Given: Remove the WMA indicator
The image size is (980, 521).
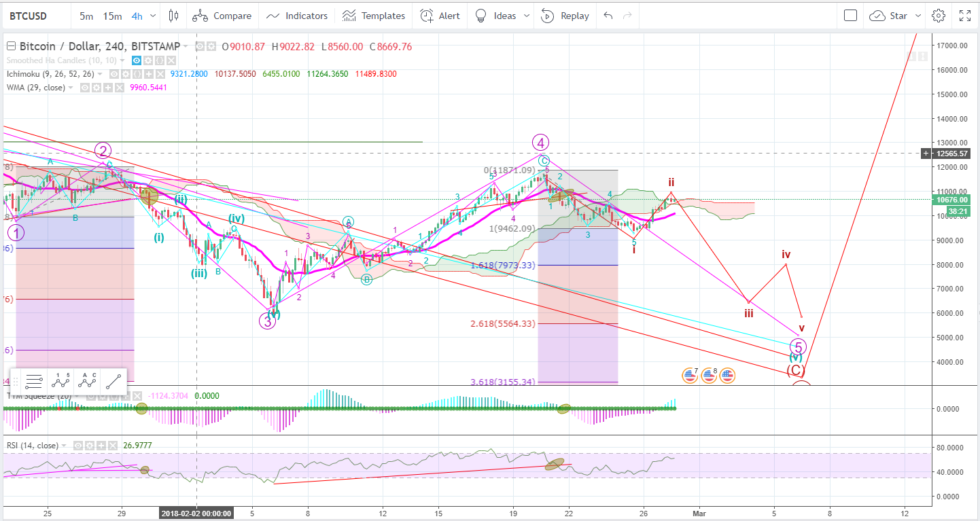Looking at the screenshot, I should [120, 88].
